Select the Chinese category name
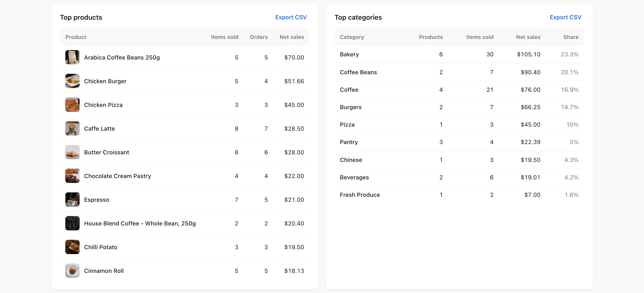This screenshot has width=644, height=293. coord(351,160)
